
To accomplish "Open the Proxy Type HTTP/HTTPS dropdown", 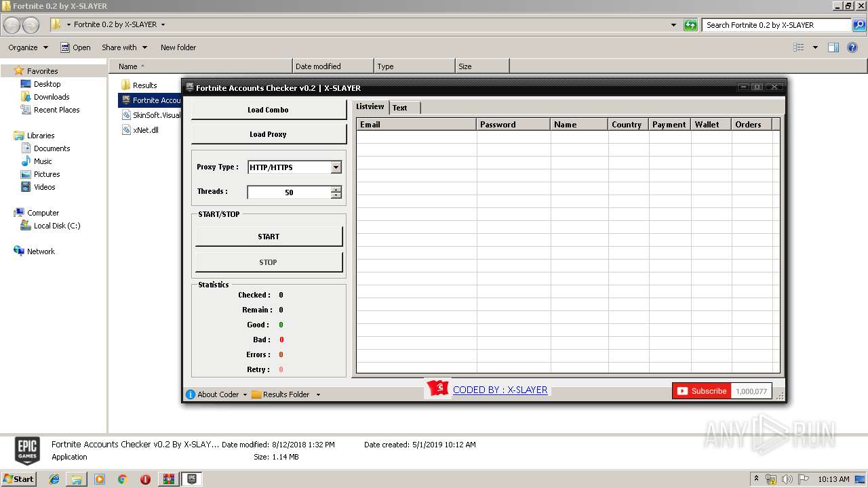I will (x=336, y=167).
